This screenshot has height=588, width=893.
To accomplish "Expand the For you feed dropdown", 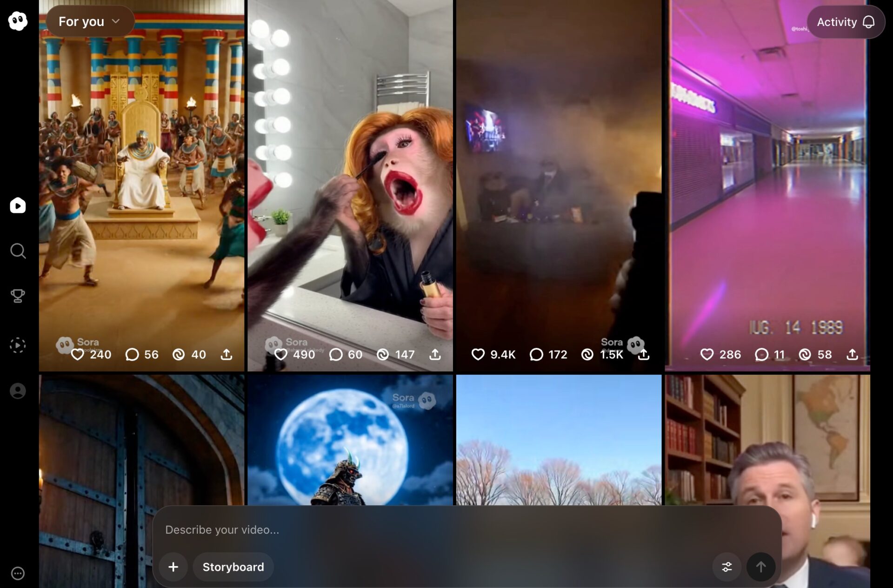I will click(90, 21).
